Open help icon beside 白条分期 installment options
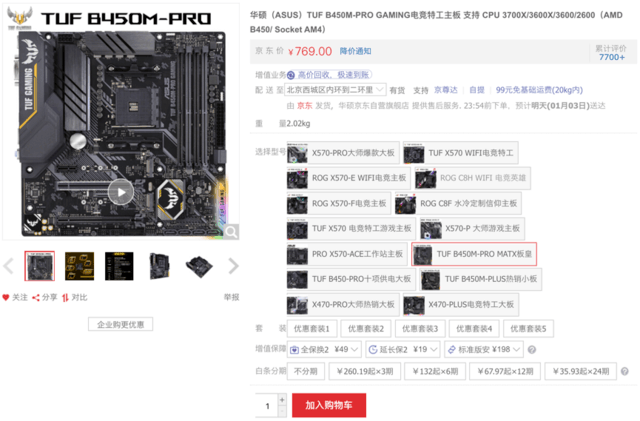The height and width of the screenshot is (421, 640). click(x=624, y=372)
